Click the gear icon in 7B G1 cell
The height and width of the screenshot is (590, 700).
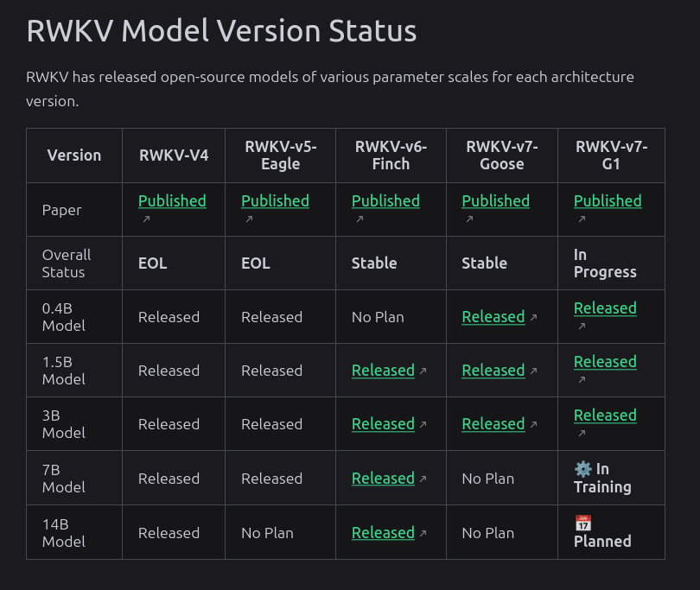(583, 469)
